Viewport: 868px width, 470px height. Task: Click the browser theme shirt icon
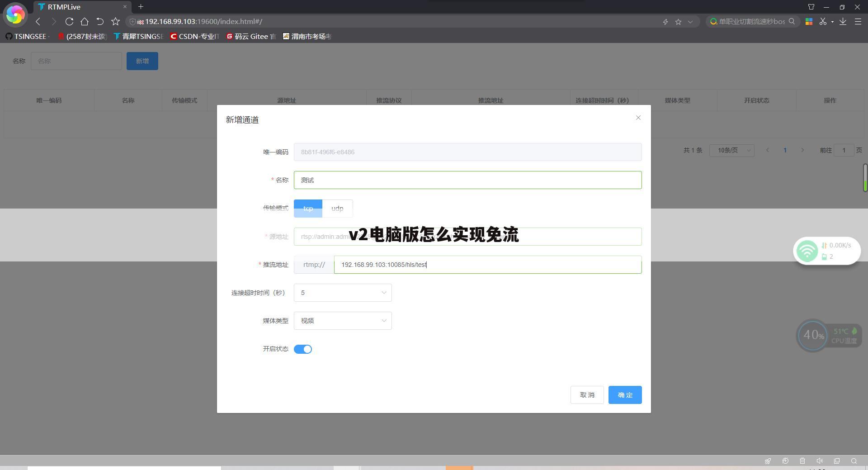811,7
